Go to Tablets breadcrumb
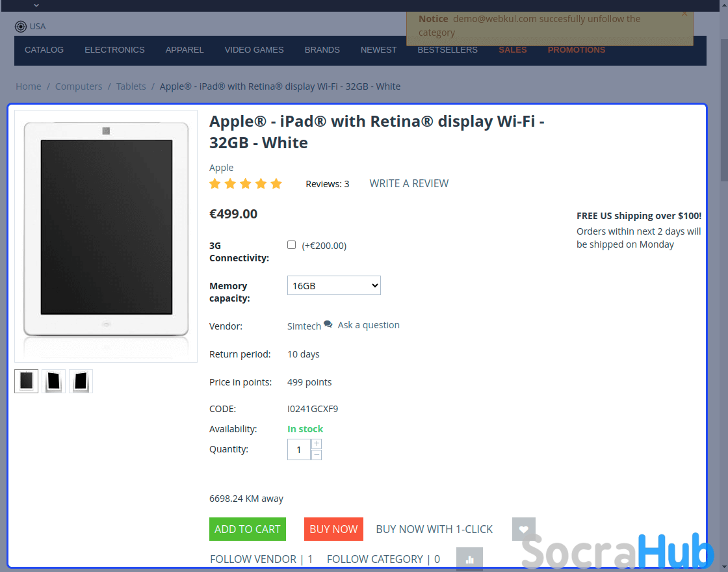Viewport: 728px width, 572px height. click(x=131, y=86)
